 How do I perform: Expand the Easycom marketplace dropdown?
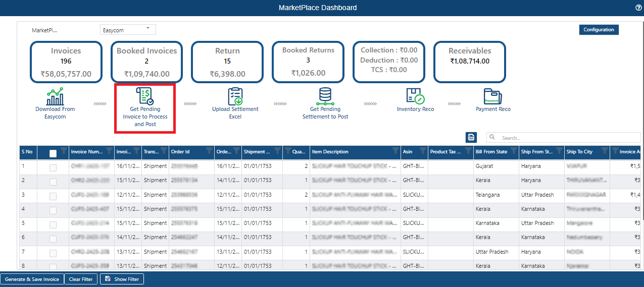pyautogui.click(x=128, y=30)
